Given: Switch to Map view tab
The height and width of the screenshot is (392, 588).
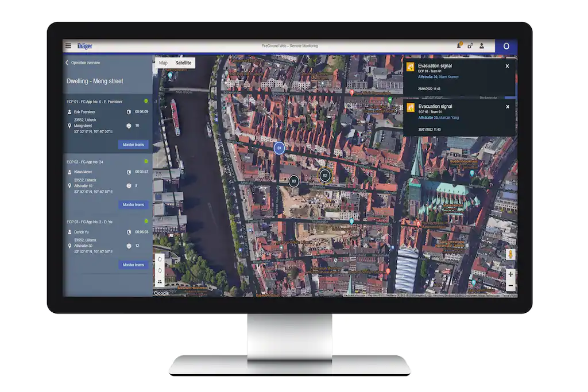Looking at the screenshot, I should point(163,63).
